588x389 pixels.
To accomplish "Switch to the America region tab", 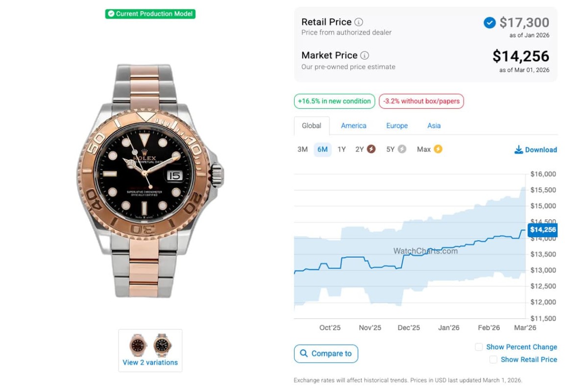I will click(353, 125).
